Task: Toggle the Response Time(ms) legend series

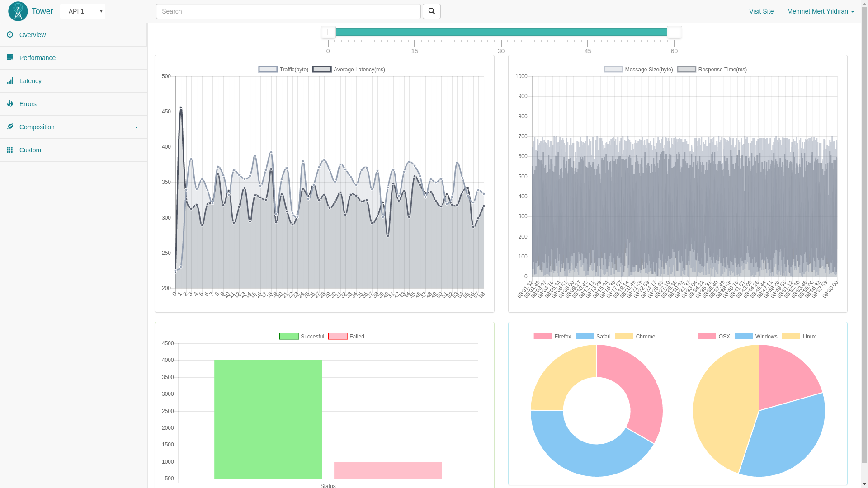Action: click(712, 70)
